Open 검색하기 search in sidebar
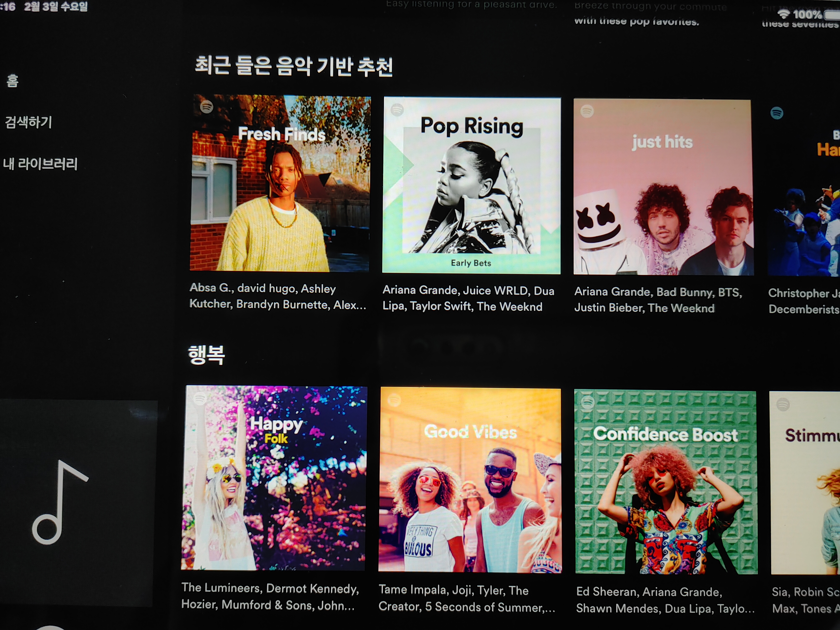This screenshot has height=630, width=840. coord(29,122)
